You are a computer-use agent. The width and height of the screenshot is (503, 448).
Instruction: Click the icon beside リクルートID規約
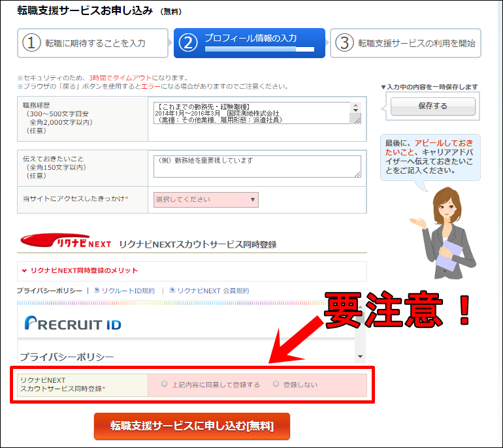click(x=97, y=291)
